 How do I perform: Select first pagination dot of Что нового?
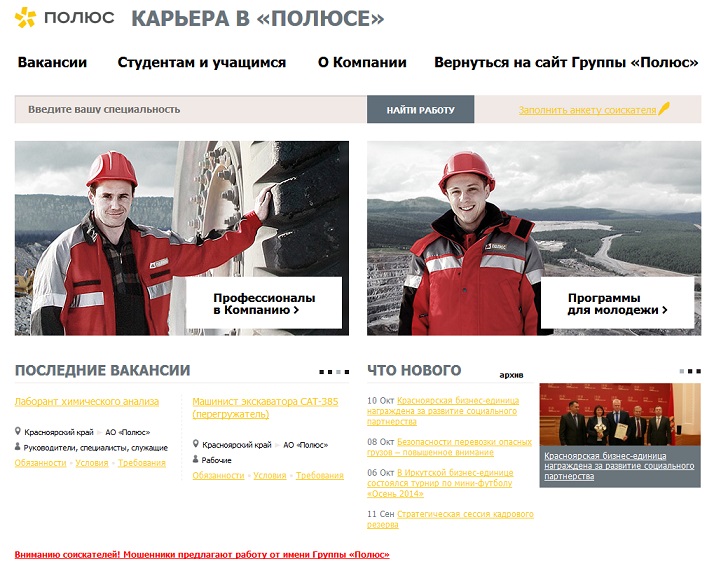point(682,372)
